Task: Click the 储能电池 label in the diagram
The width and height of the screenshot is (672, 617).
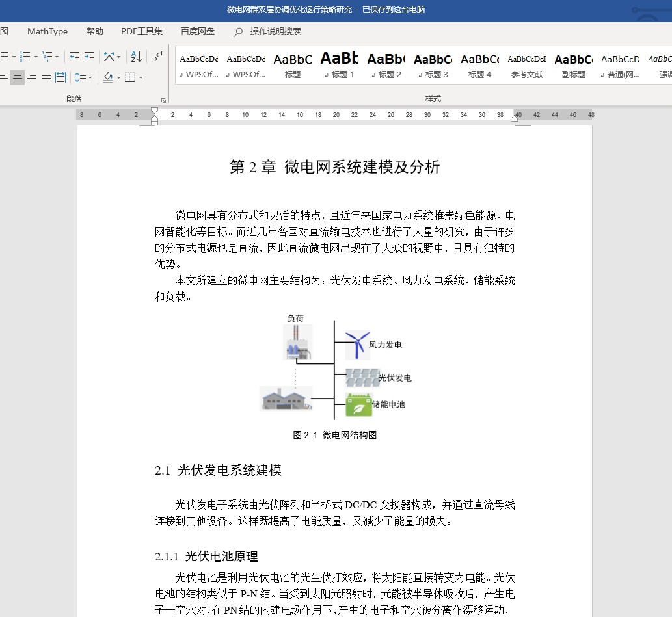Action: [x=388, y=404]
